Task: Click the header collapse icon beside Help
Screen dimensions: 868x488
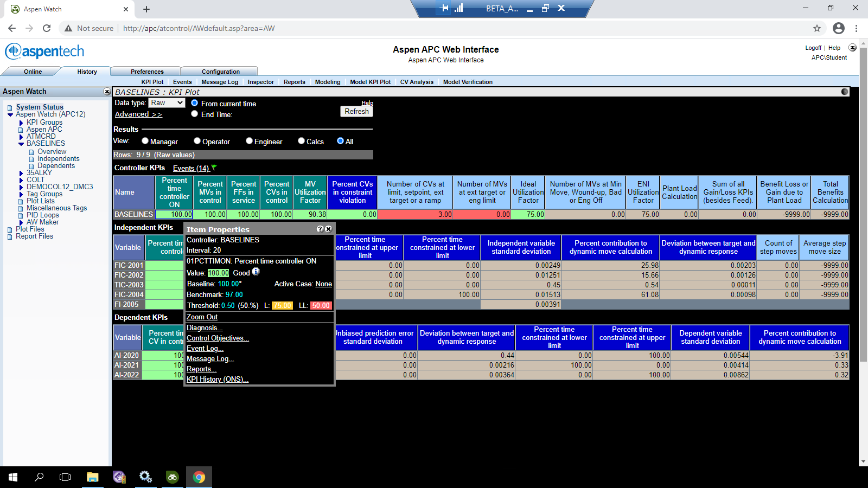Action: tap(852, 48)
